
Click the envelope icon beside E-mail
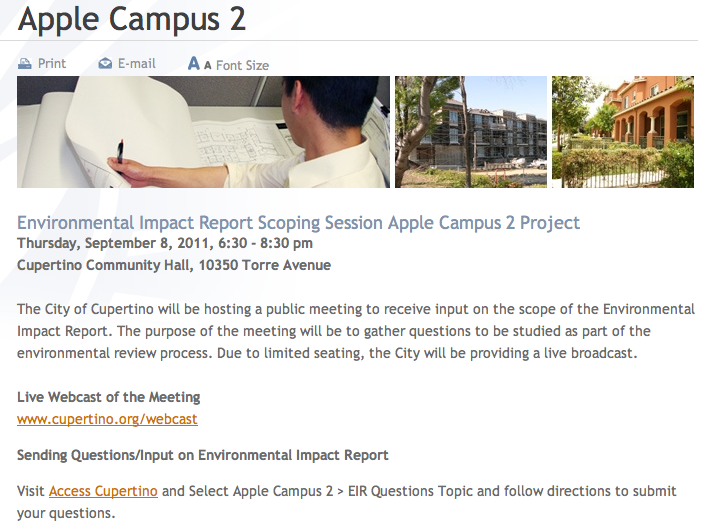(x=105, y=63)
